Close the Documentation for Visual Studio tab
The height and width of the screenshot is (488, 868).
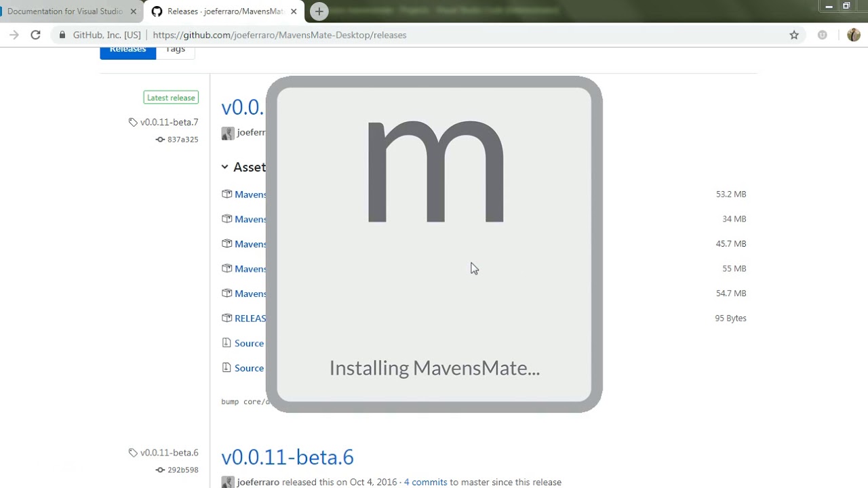coord(133,12)
